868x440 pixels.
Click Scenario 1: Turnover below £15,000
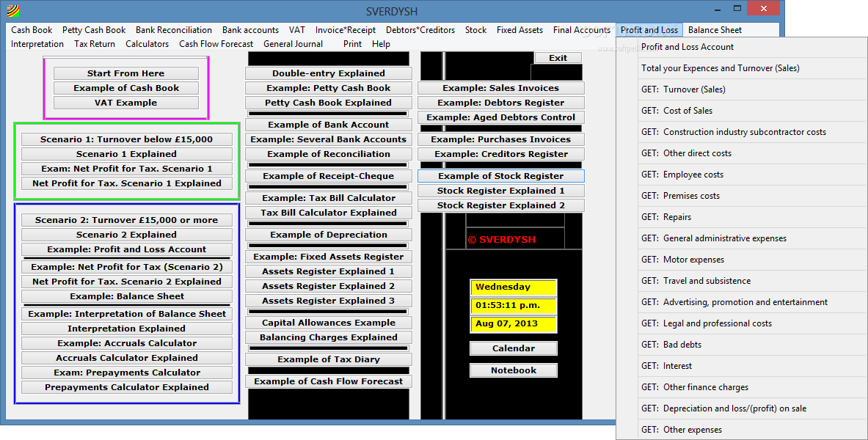coord(127,139)
